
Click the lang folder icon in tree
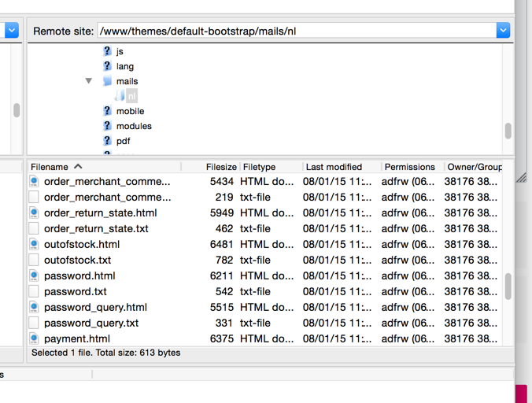[x=107, y=66]
